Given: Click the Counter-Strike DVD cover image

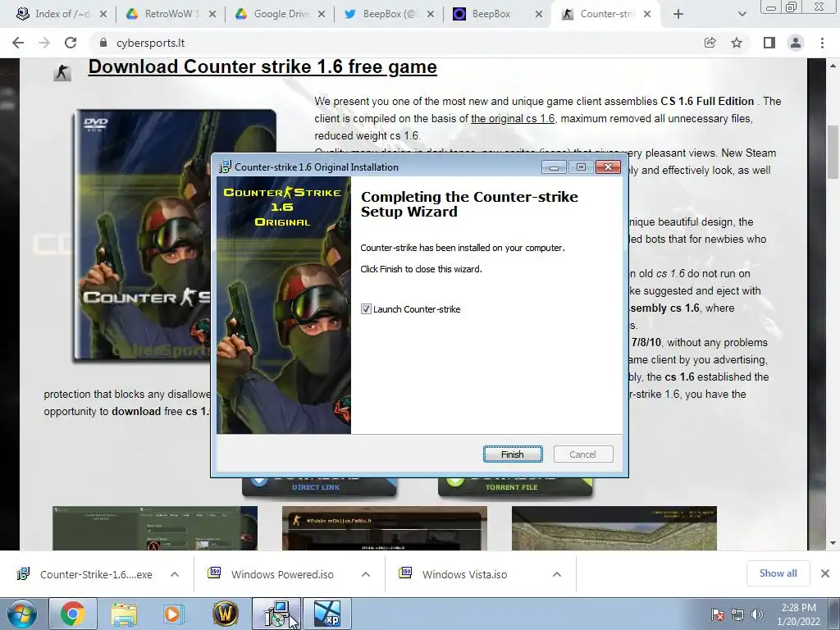Looking at the screenshot, I should (x=142, y=235).
